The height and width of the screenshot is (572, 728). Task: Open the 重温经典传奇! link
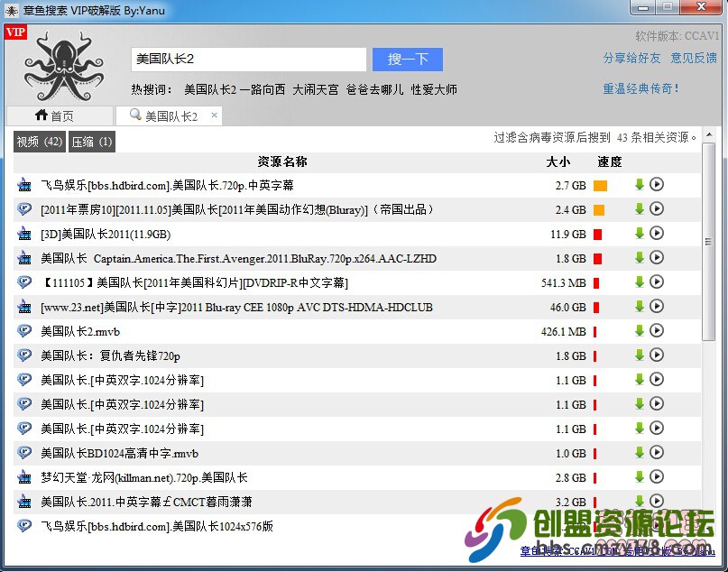640,88
